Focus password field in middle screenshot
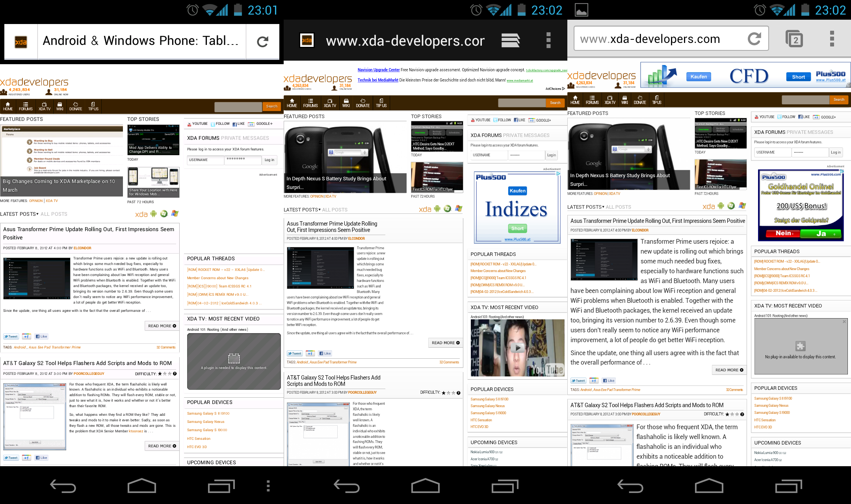This screenshot has width=851, height=504. click(x=526, y=155)
